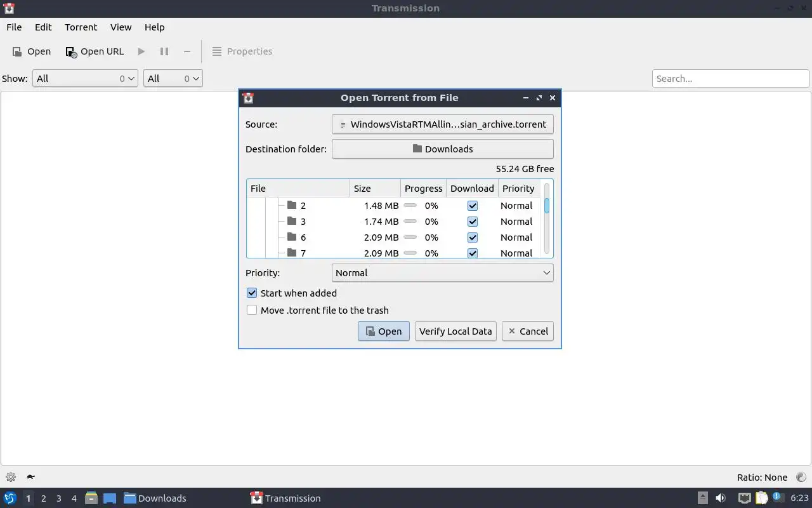Click the statistics icon beside Ratio

(801, 477)
